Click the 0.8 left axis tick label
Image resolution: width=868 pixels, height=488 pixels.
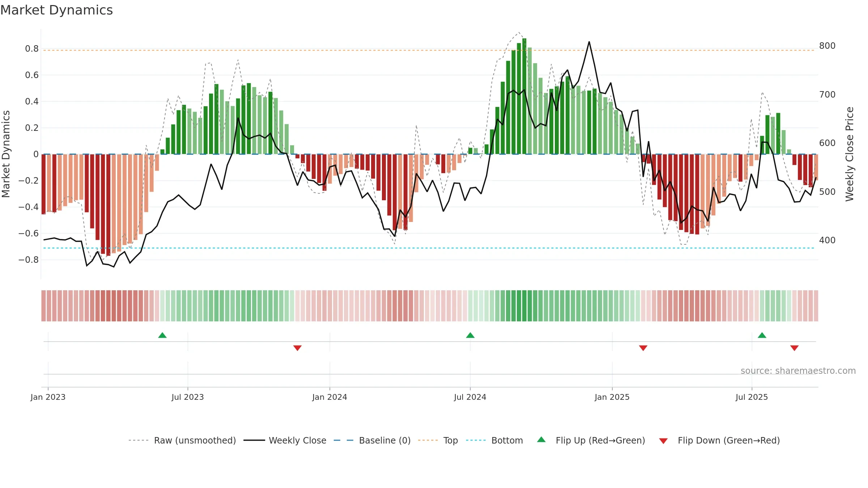click(x=32, y=49)
